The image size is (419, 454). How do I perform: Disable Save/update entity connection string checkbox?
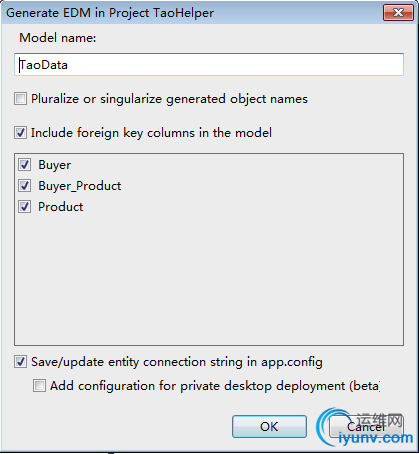(20, 362)
